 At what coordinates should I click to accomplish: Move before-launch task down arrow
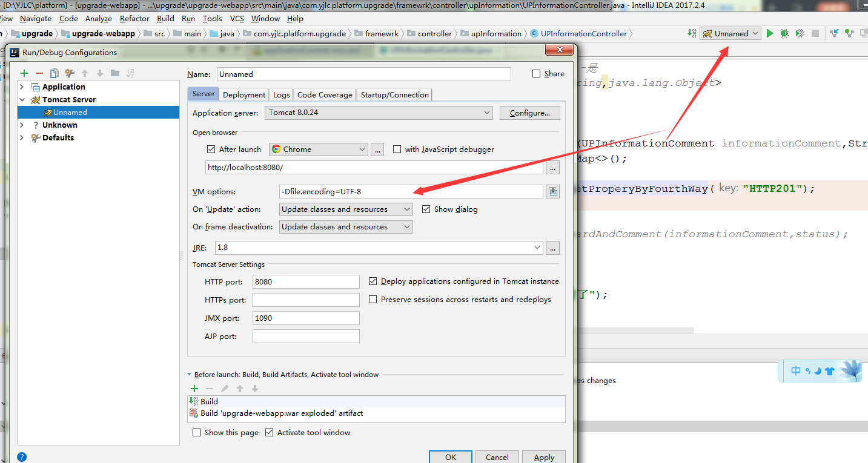(255, 389)
